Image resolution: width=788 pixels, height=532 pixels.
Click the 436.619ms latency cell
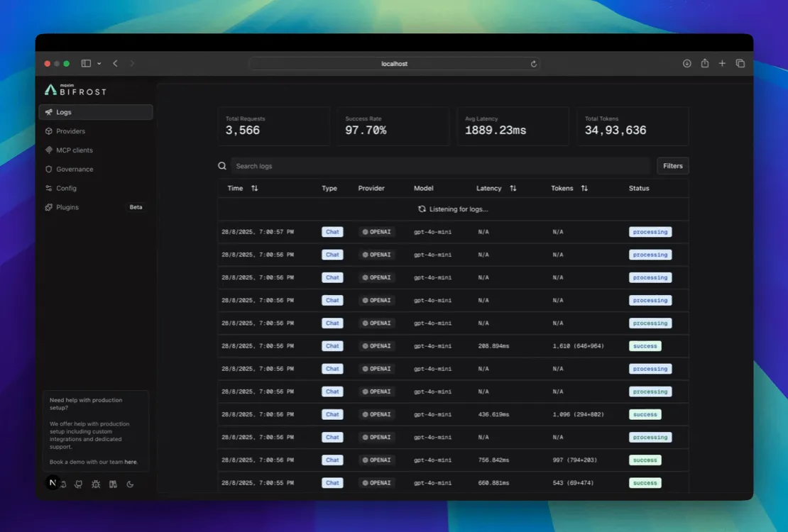[x=493, y=414]
